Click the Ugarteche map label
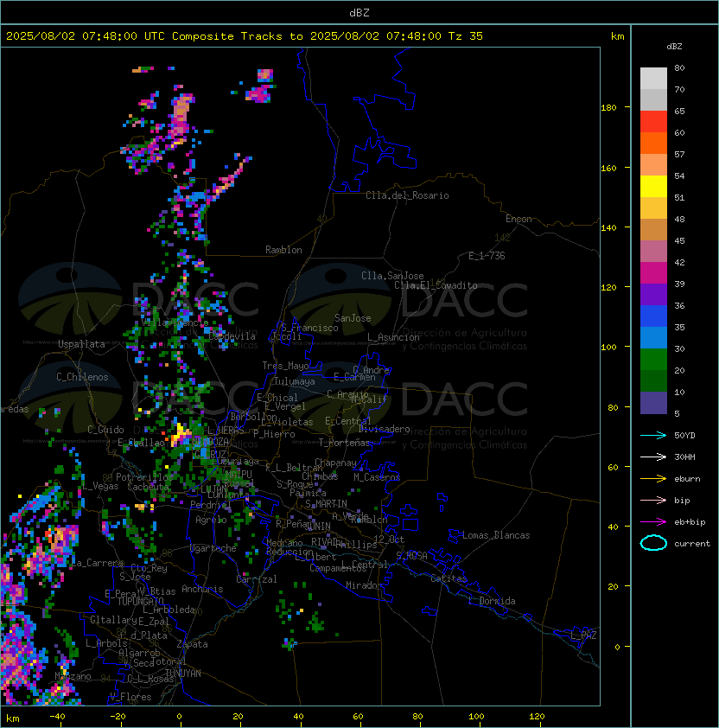This screenshot has height=728, width=719. pyautogui.click(x=213, y=548)
